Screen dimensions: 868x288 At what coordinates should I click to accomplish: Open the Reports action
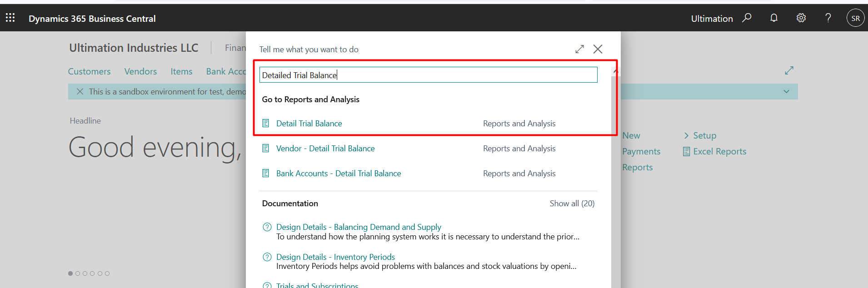[637, 167]
